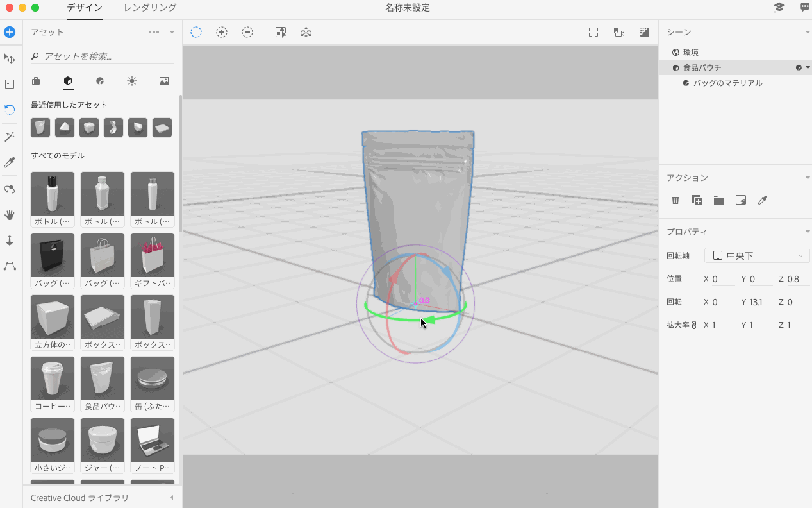Click the duplicate icon in Actions panel
812x508 pixels.
[697, 200]
